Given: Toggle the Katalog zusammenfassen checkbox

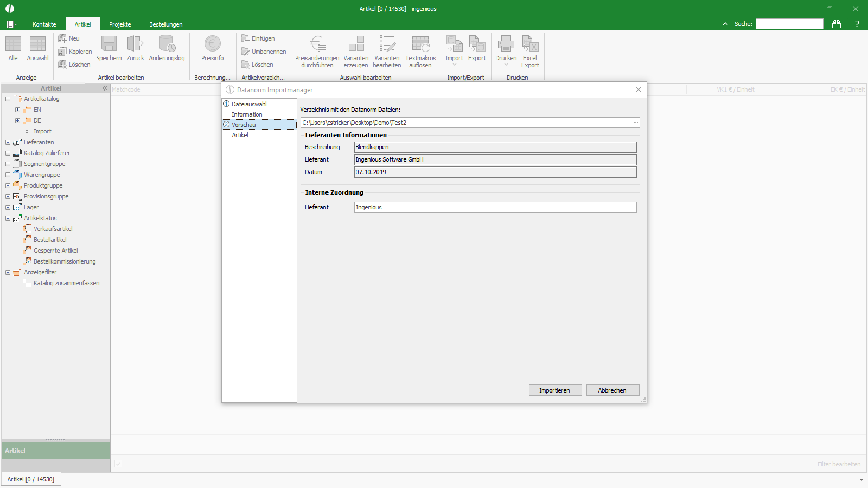Looking at the screenshot, I should click(27, 283).
